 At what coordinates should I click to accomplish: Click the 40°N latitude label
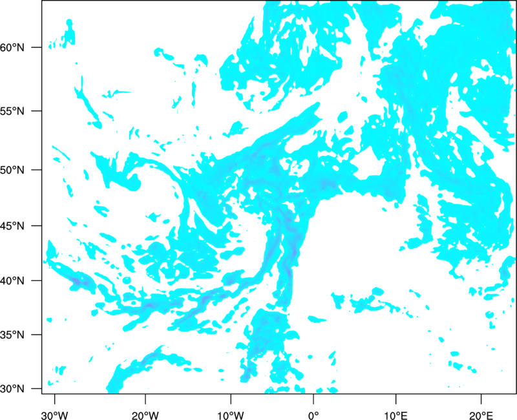tap(12, 281)
